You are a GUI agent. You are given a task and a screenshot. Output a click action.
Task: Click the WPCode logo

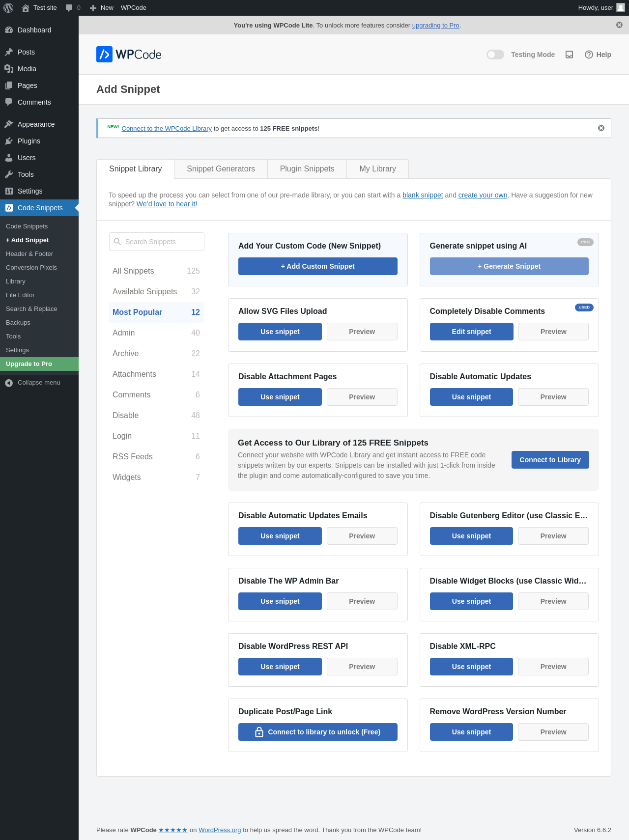(x=129, y=55)
